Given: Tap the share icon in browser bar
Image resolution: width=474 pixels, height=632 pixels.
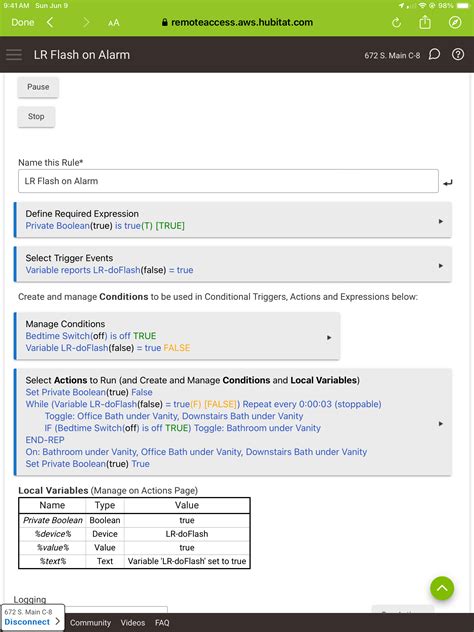Looking at the screenshot, I should 425,22.
